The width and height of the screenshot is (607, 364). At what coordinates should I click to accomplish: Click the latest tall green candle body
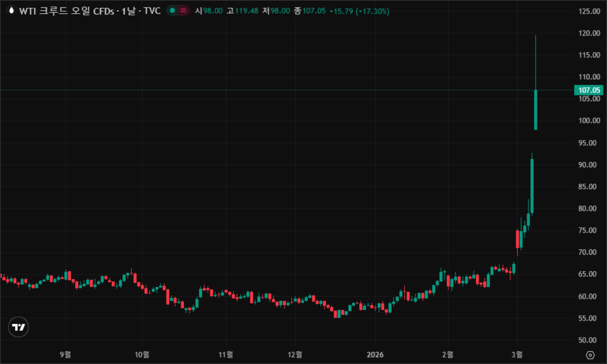536,110
